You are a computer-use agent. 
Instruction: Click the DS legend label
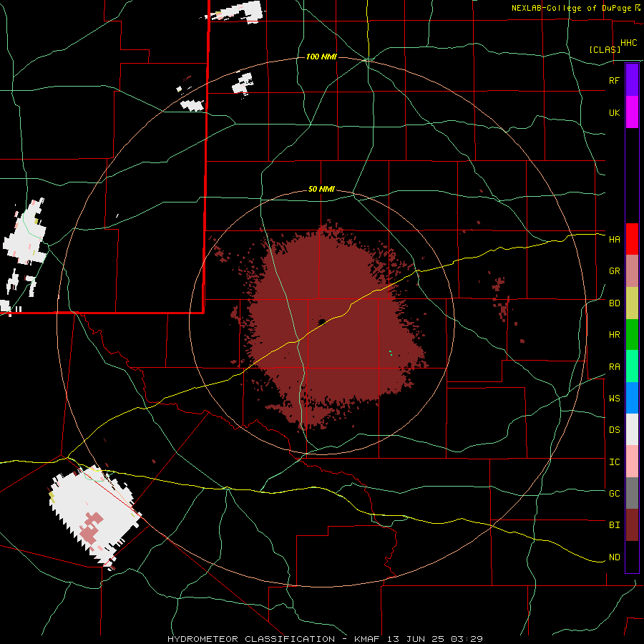[x=614, y=430]
